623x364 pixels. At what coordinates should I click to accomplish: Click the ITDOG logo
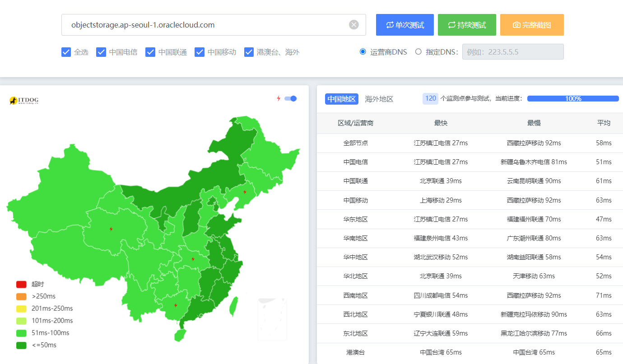24,101
